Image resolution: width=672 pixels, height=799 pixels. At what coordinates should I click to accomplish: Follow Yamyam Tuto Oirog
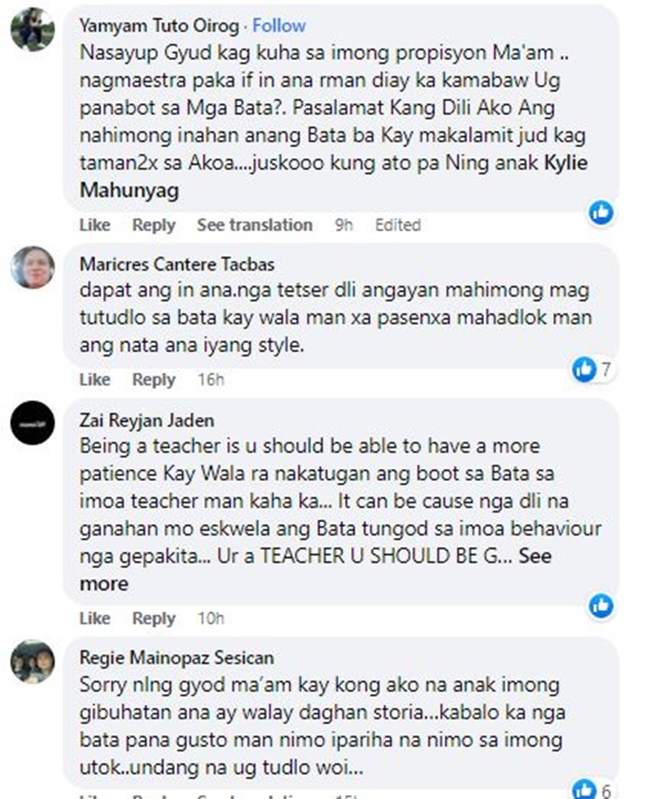click(x=279, y=25)
